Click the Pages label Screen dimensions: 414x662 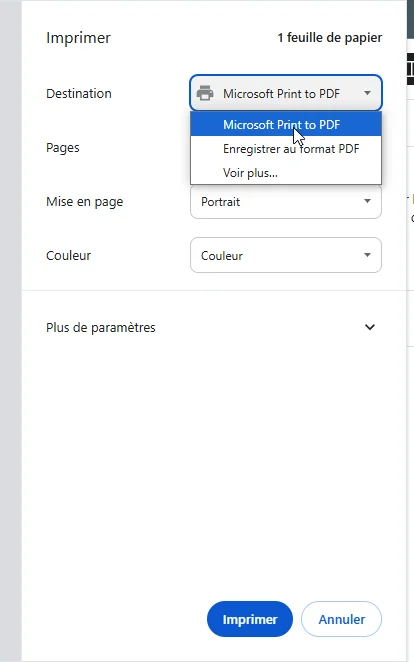coord(62,148)
